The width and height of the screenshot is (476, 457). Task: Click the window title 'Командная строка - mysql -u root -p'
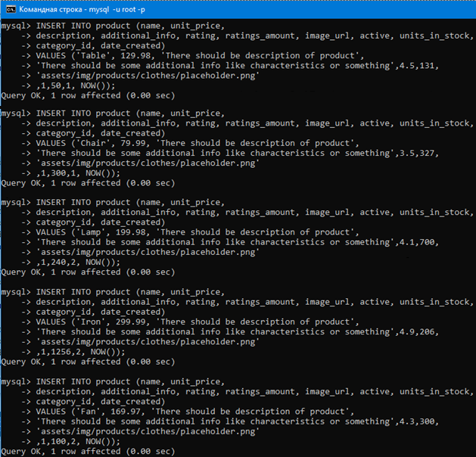point(82,9)
